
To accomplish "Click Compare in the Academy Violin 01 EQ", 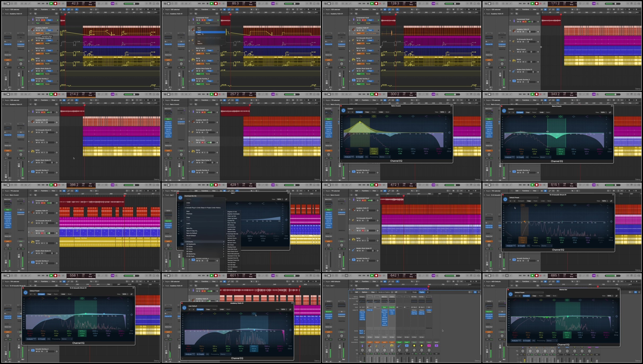I will 200,309.
